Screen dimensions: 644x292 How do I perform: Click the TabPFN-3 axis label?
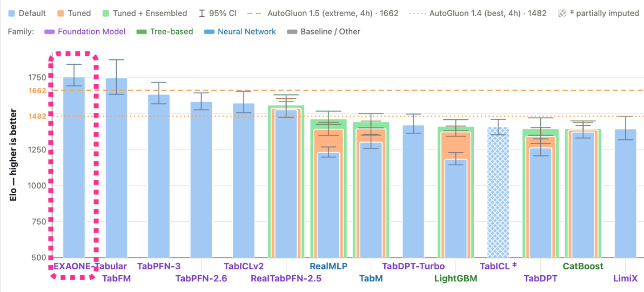(x=159, y=266)
